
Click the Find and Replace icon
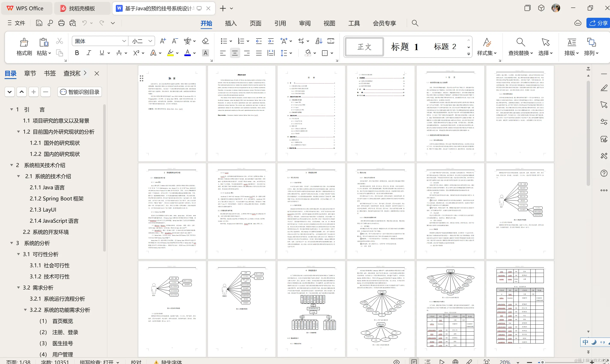[521, 43]
